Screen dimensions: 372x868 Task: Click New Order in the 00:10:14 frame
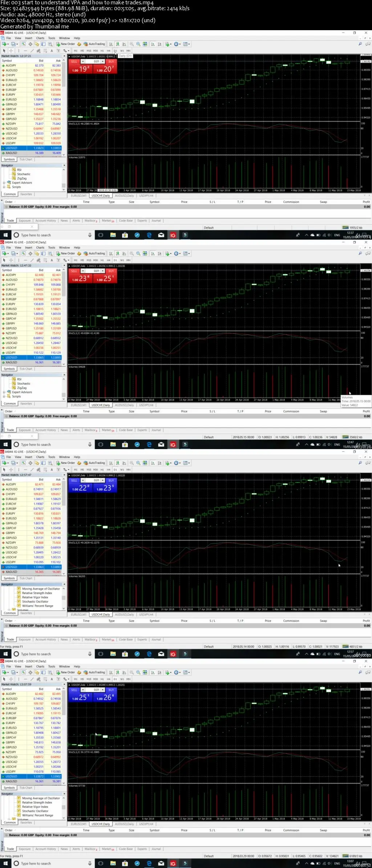(65, 44)
